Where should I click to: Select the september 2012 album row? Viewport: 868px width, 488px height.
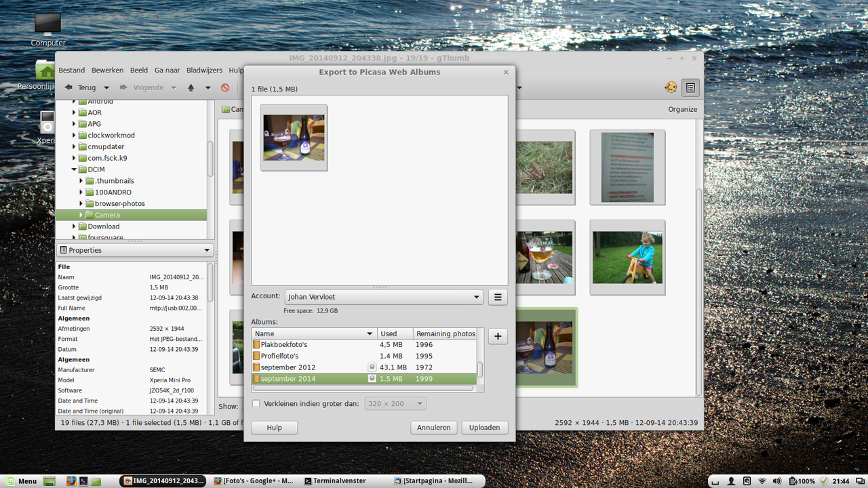click(364, 367)
